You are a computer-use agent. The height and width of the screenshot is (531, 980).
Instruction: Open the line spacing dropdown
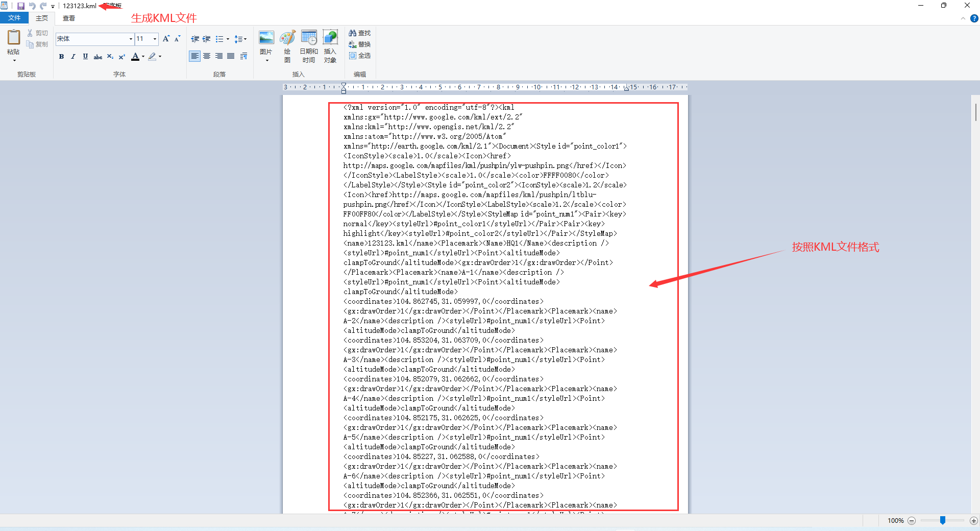pyautogui.click(x=240, y=39)
